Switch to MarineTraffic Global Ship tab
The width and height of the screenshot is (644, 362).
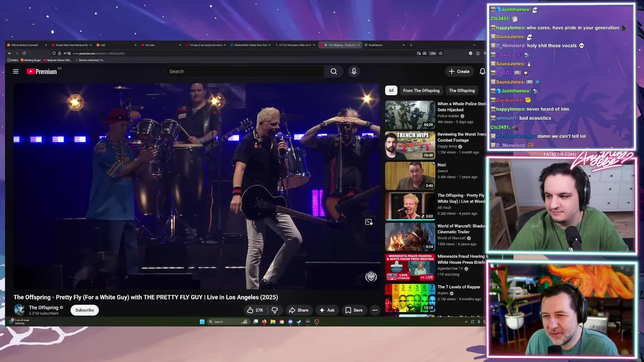[251, 45]
